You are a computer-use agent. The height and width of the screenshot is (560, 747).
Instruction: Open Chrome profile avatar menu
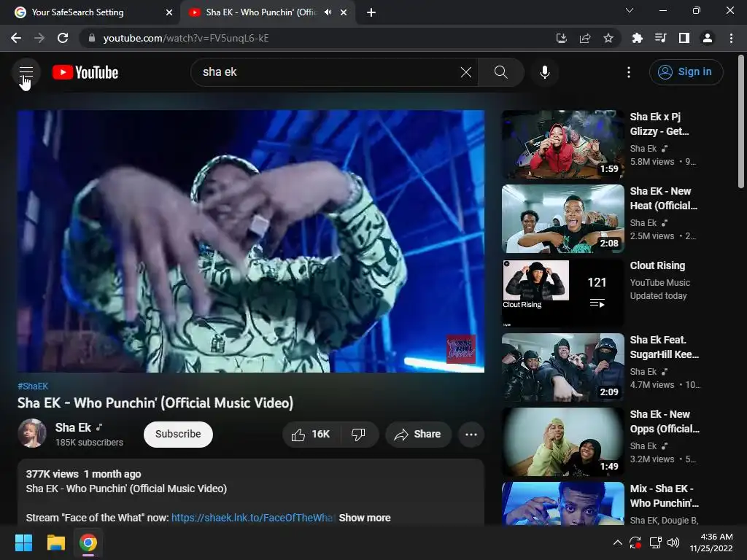pyautogui.click(x=708, y=38)
